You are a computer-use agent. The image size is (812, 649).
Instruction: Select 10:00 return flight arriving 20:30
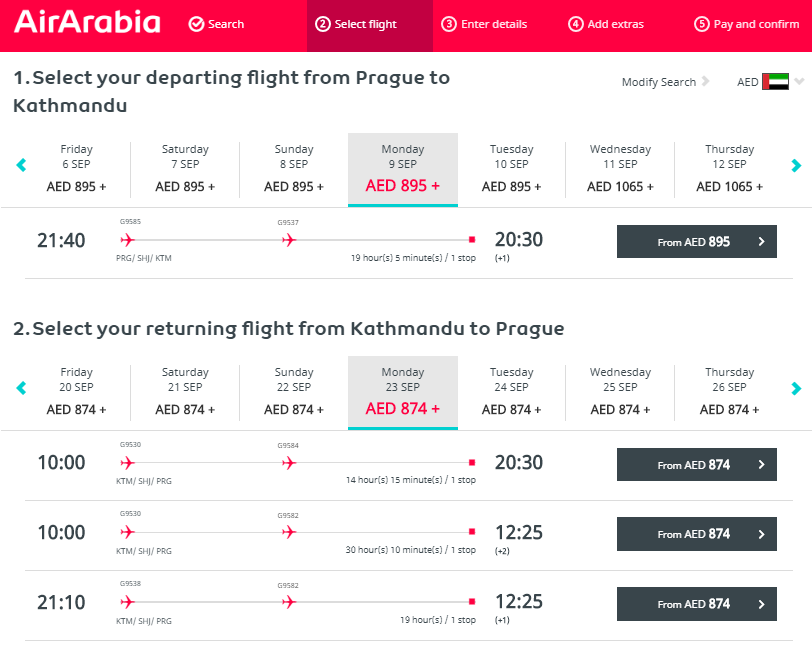pos(697,465)
